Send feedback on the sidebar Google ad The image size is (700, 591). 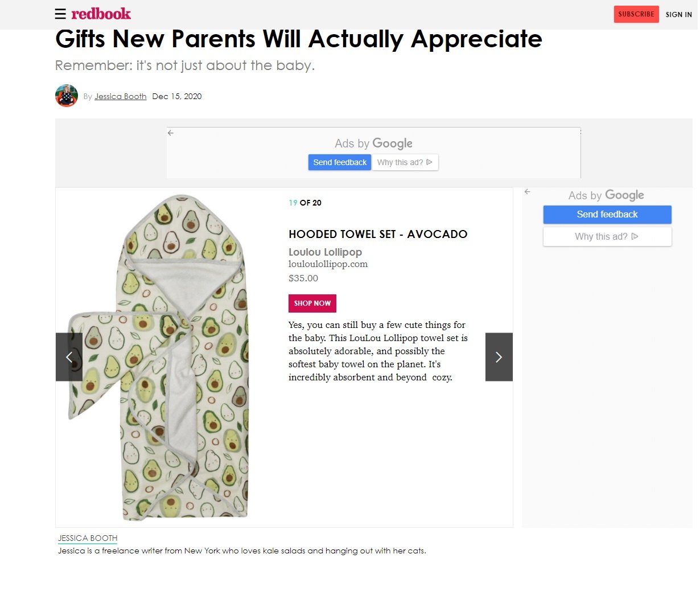(x=607, y=215)
